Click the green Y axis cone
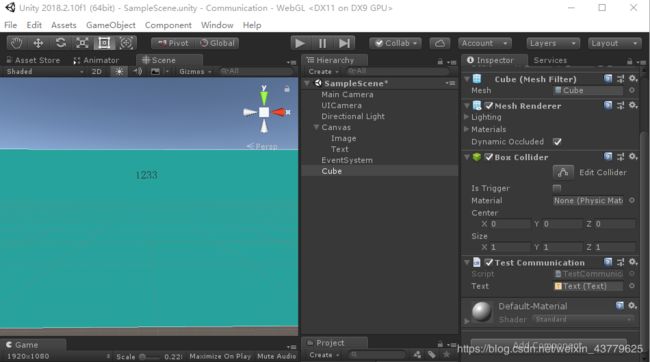This screenshot has height=362, width=650. click(x=264, y=98)
